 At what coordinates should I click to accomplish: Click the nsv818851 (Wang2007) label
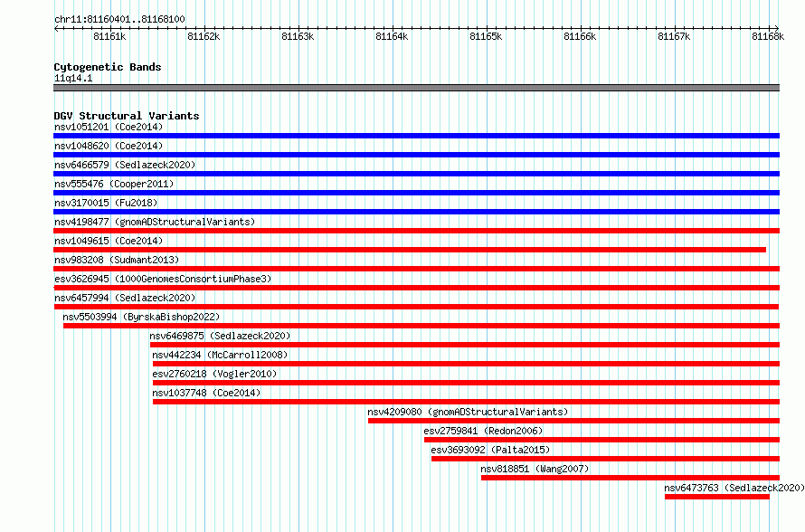coord(535,469)
